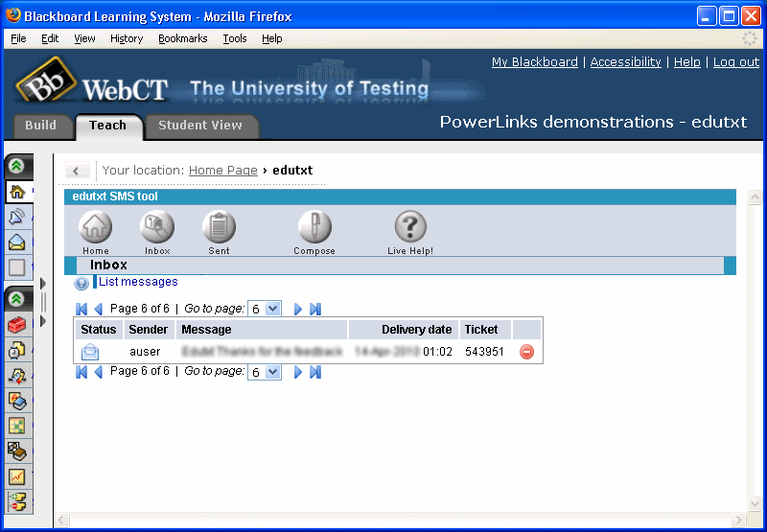The width and height of the screenshot is (767, 532).
Task: Open Tracking chart icon in sidebar
Action: click(17, 476)
